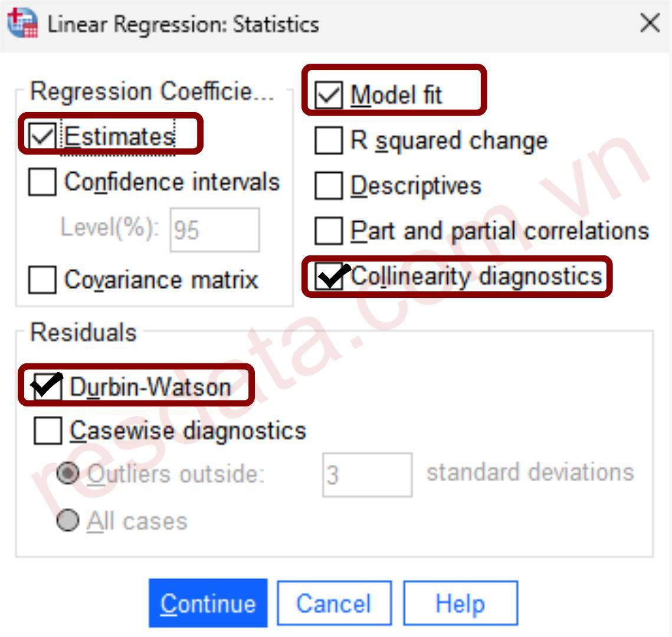The height and width of the screenshot is (637, 672).
Task: Check the R squared change box
Action: point(329,140)
